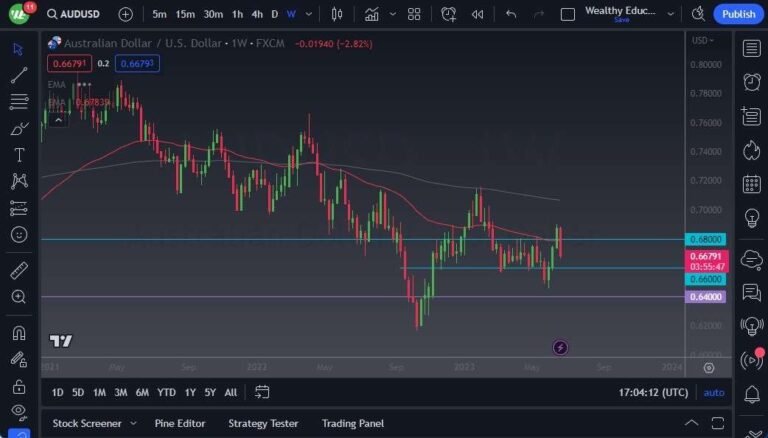Click the blue buy price 0.66793
This screenshot has height=438, width=768.
point(137,64)
